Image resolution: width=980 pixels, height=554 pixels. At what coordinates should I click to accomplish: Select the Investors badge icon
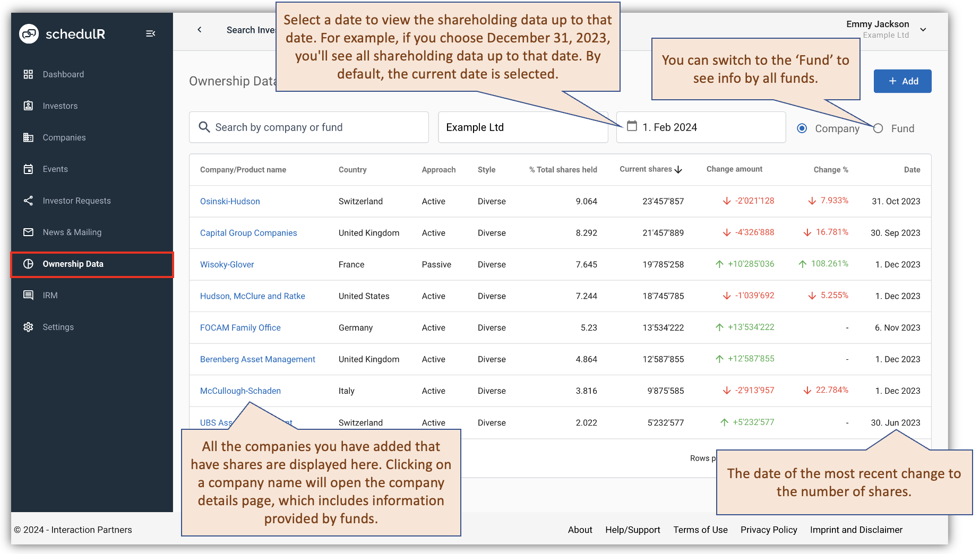coord(28,106)
